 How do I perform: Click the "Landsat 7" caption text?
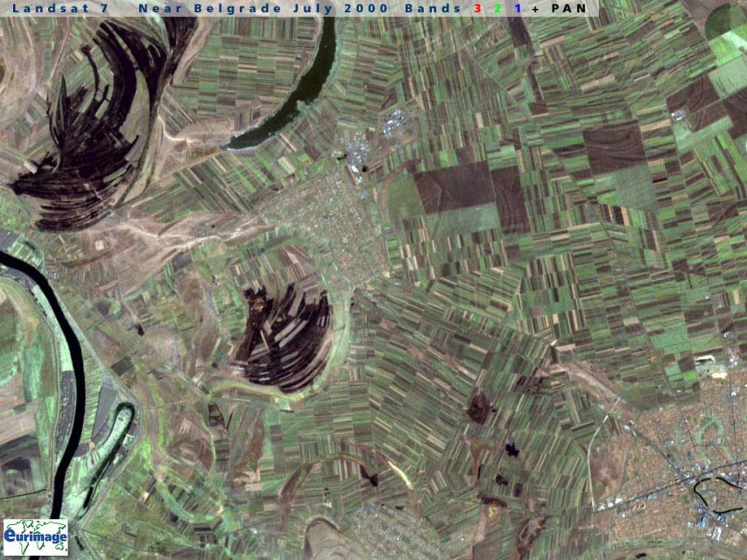click(61, 8)
